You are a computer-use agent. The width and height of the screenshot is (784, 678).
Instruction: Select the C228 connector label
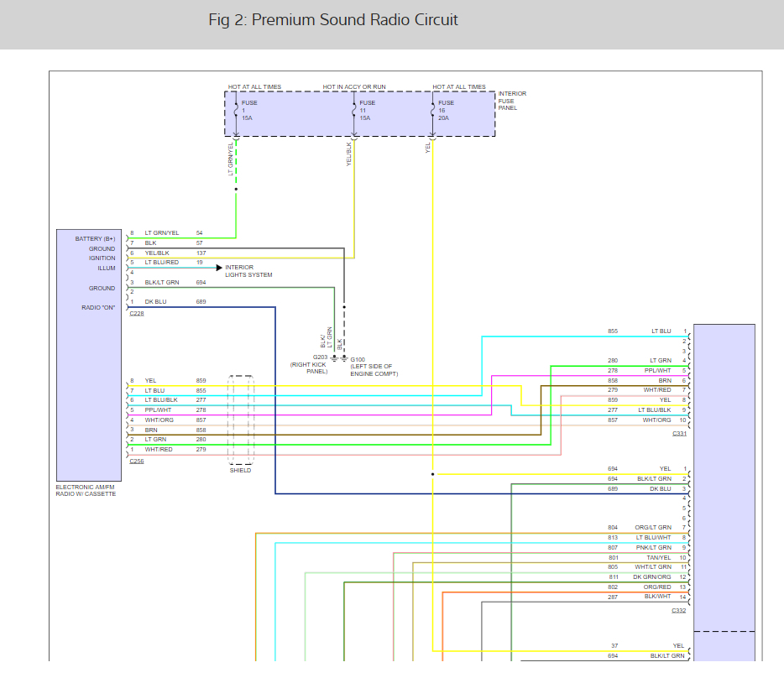click(x=136, y=313)
